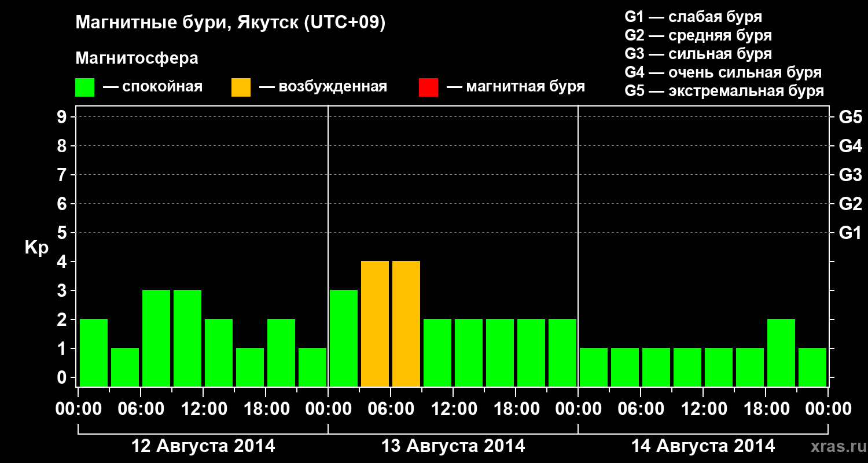Click the '13 Августа 2014' date label

[453, 446]
